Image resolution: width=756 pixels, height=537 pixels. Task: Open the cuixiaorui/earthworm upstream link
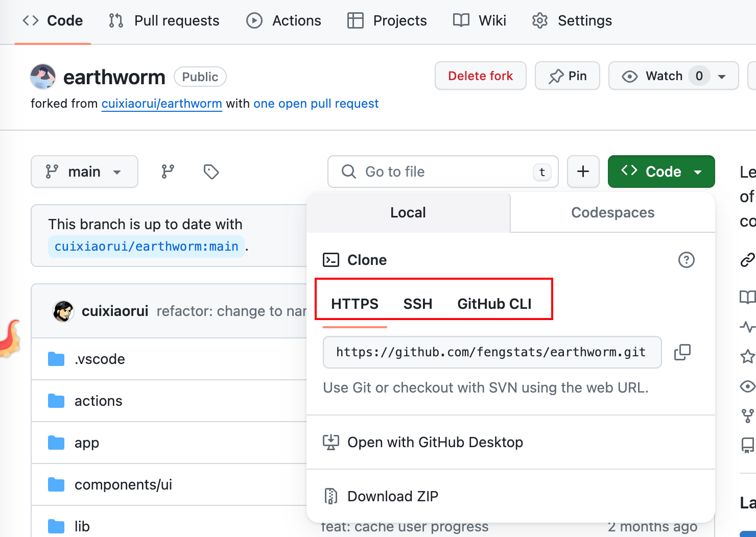161,104
